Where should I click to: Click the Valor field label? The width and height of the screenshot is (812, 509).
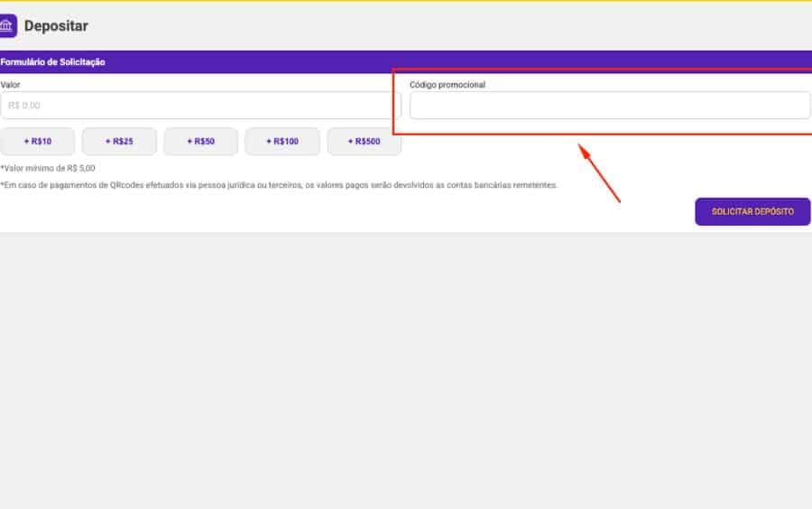pos(11,85)
